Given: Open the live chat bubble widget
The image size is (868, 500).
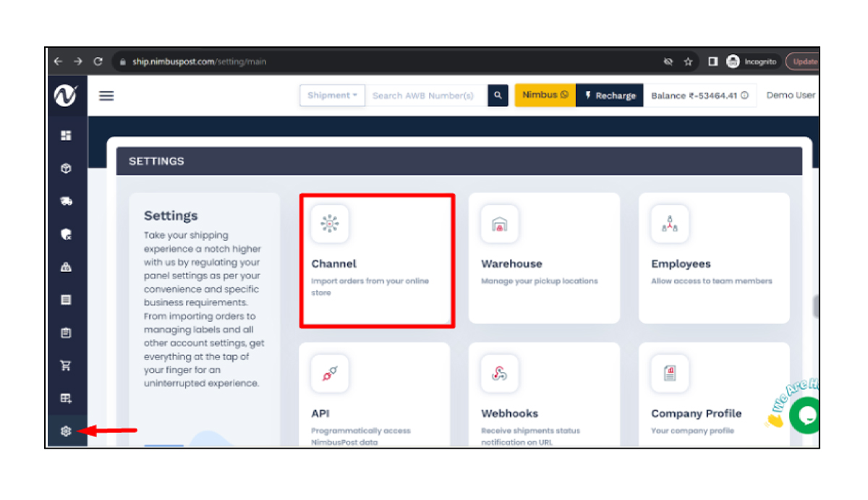Looking at the screenshot, I should coord(805,415).
